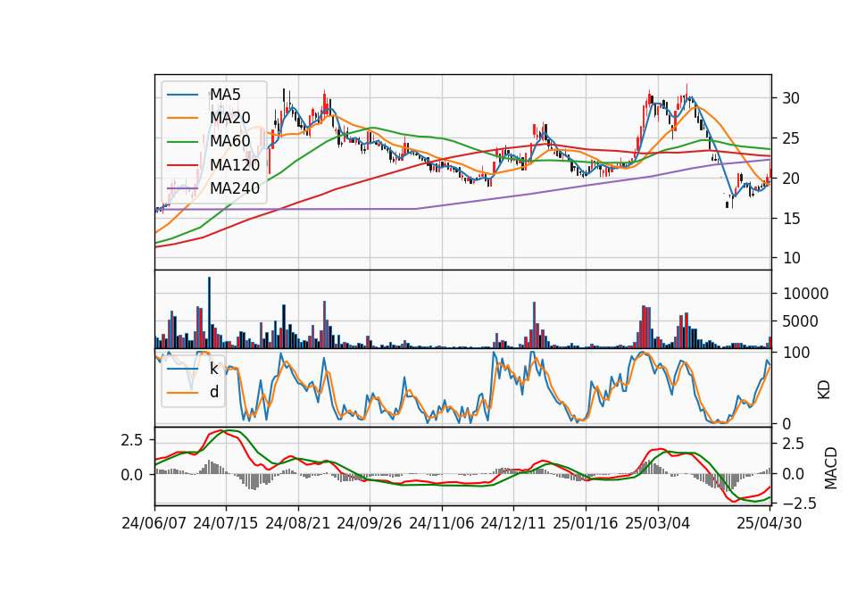Click the MA5 legend label
The width and height of the screenshot is (857, 616).
pyautogui.click(x=225, y=95)
